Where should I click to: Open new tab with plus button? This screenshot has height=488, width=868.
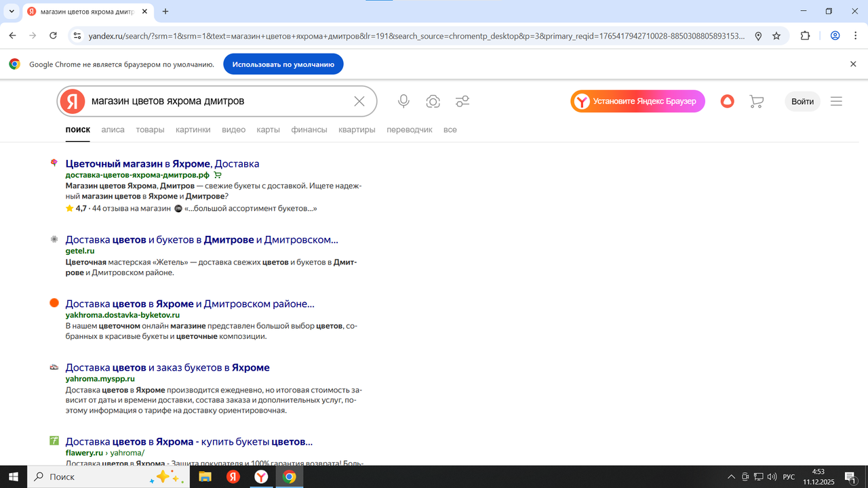[x=165, y=12]
